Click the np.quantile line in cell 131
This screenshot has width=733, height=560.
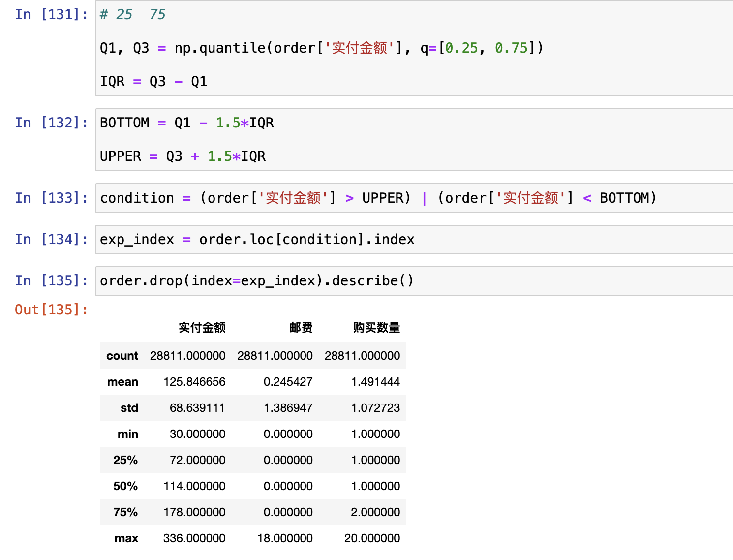(321, 48)
